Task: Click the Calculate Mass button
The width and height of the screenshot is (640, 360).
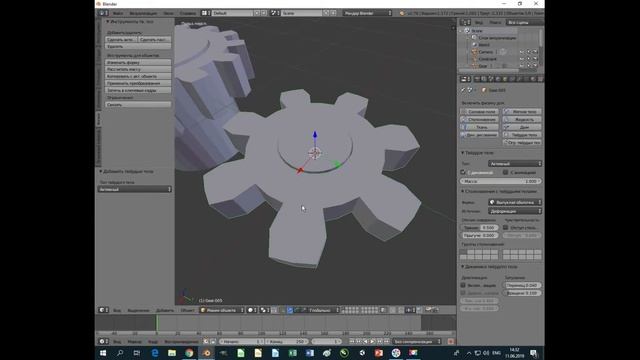Action: tap(138, 69)
